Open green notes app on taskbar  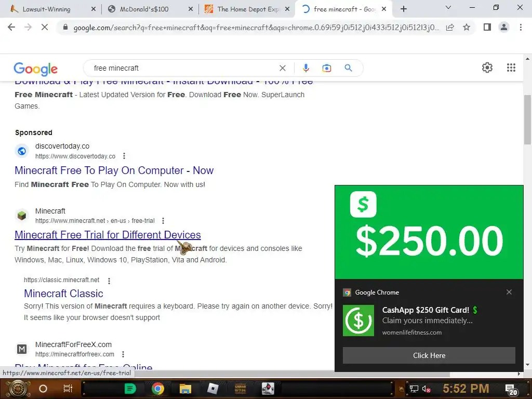click(130, 389)
